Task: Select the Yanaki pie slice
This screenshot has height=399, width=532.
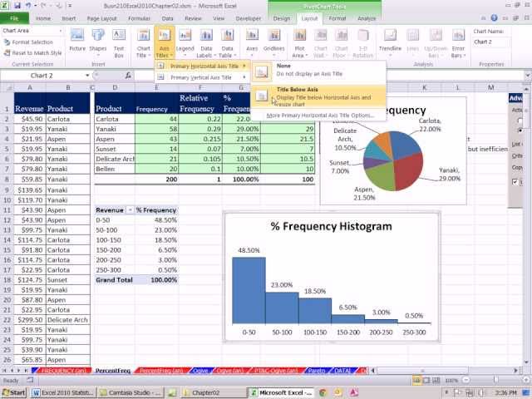Action: point(408,171)
